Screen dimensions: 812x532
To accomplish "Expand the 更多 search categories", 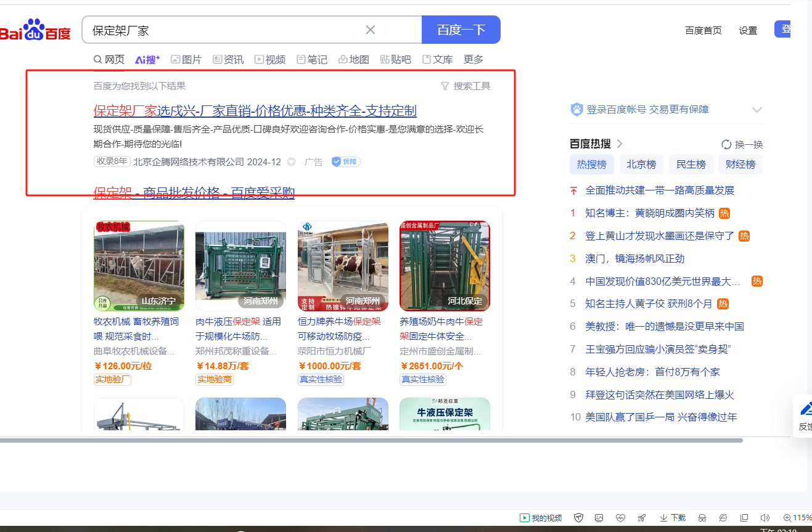I will [473, 60].
